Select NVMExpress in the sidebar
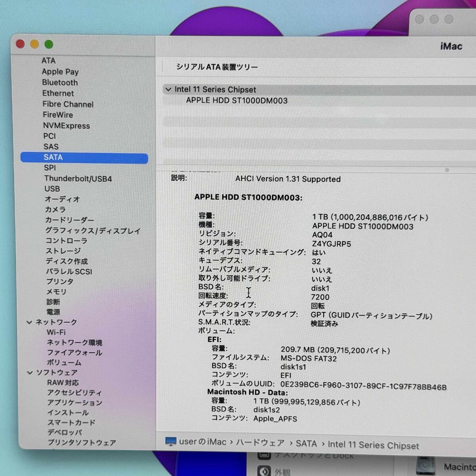Screen dimensions: 476x476 pos(67,126)
